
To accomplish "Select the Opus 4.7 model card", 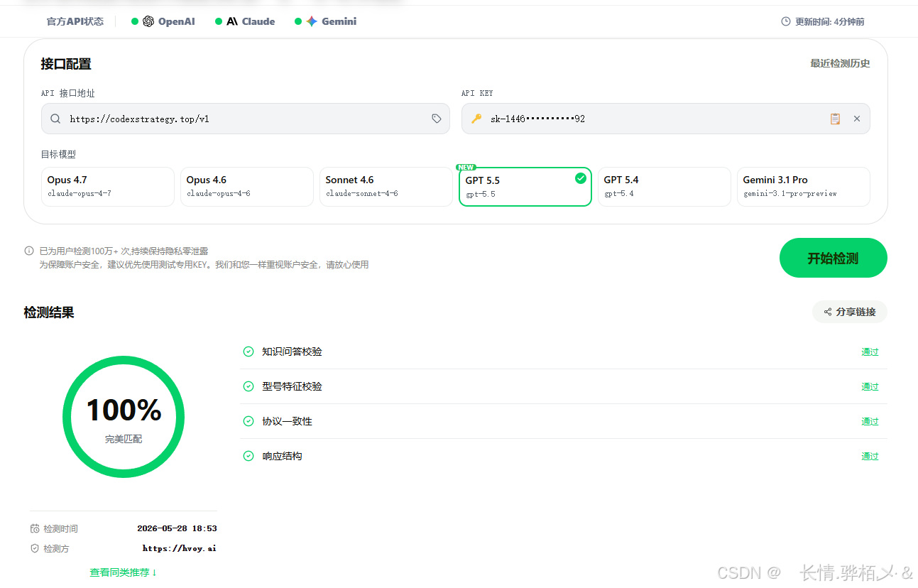I will tap(108, 187).
